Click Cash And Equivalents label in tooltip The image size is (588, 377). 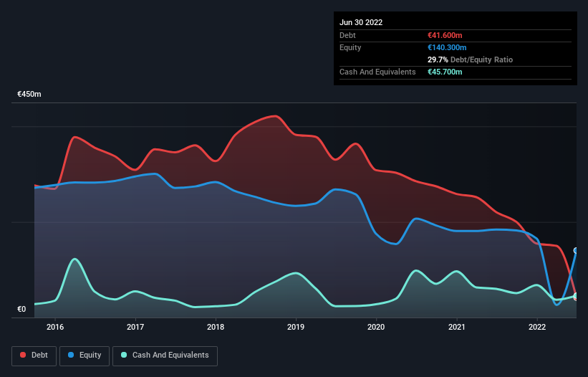[x=377, y=72]
